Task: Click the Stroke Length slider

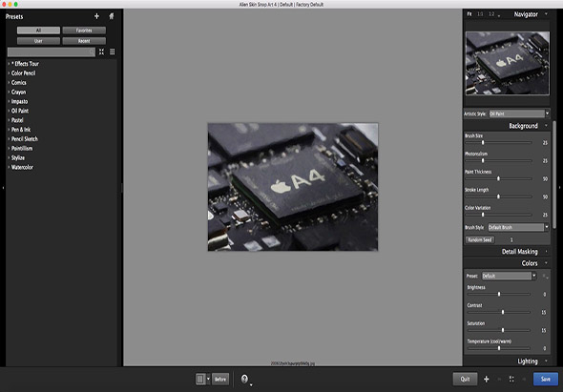Action: 498,196
